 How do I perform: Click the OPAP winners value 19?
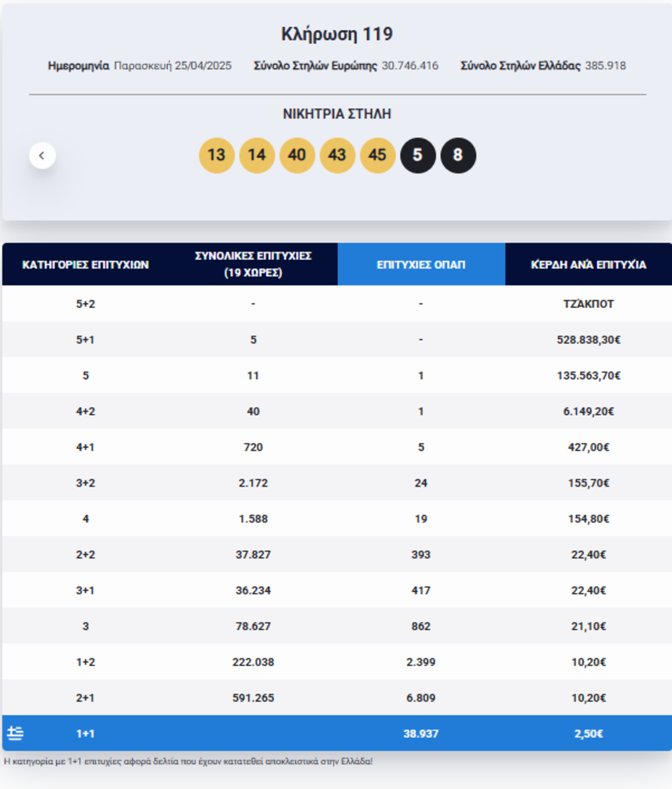[x=421, y=519]
